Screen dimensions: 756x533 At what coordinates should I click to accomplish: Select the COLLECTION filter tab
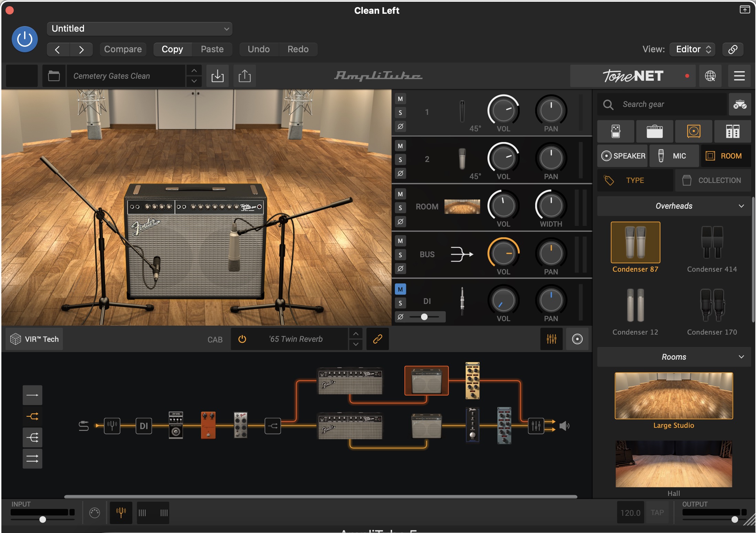713,180
